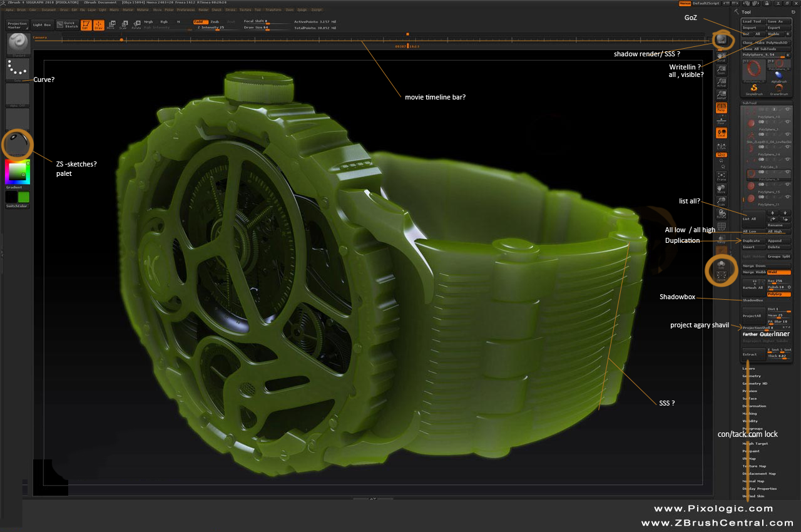The image size is (801, 532).
Task: Select the Move transform tool in top shelf
Action: coord(110,25)
